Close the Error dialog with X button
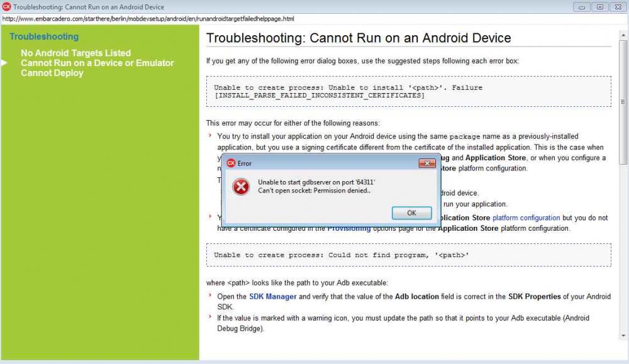This screenshot has width=629, height=364. pos(427,163)
